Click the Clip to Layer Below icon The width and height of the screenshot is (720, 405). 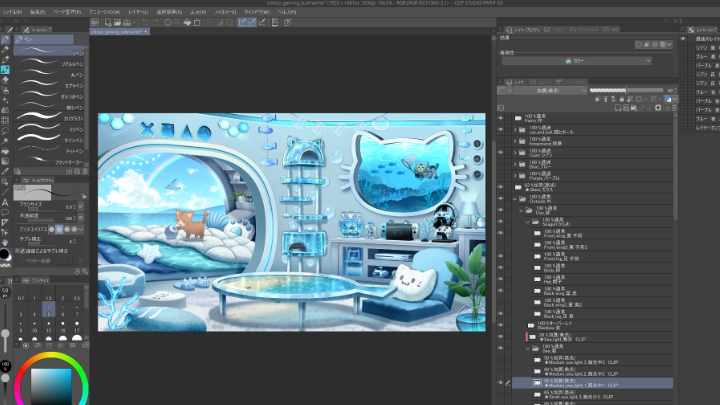(x=597, y=99)
